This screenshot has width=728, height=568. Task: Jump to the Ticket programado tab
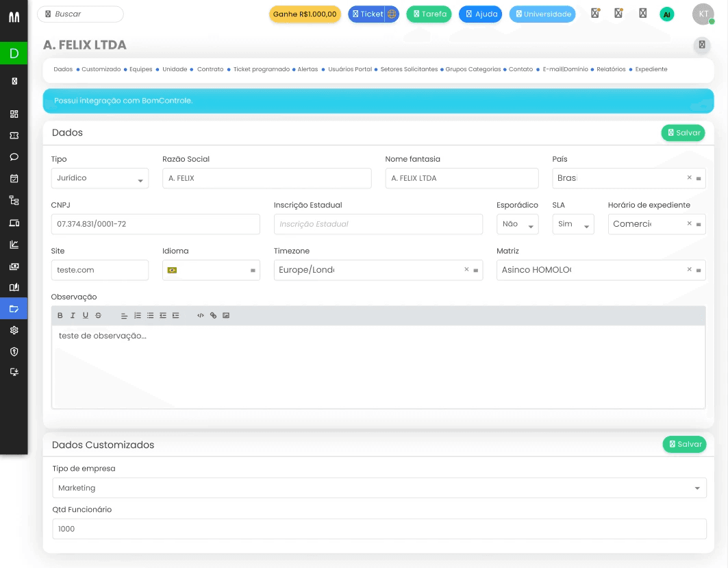[x=262, y=69]
